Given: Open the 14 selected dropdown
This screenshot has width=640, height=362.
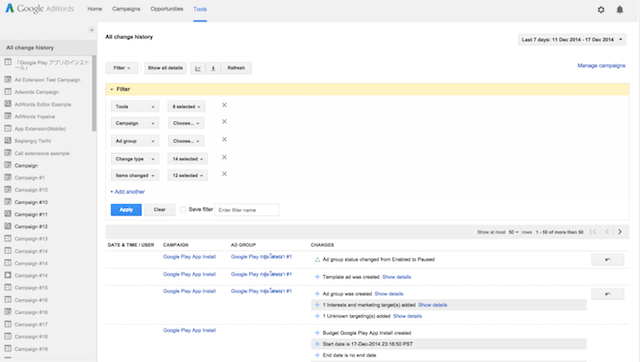Looking at the screenshot, I should click(x=187, y=159).
